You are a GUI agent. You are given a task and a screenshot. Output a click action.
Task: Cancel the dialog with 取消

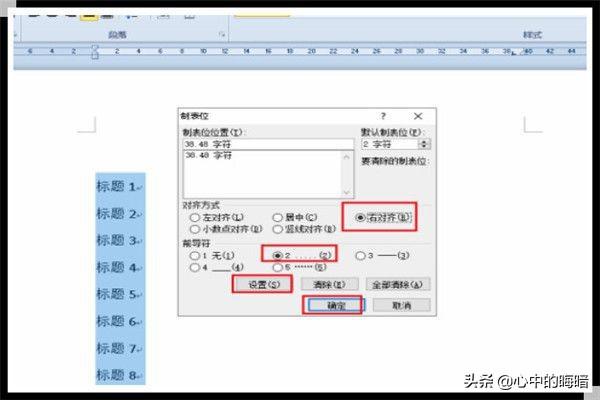(x=401, y=305)
